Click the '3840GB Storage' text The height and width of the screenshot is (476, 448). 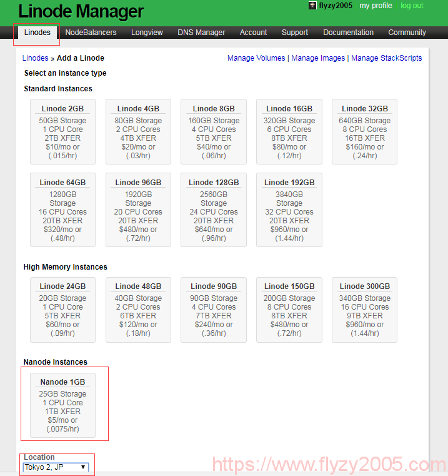(x=289, y=198)
